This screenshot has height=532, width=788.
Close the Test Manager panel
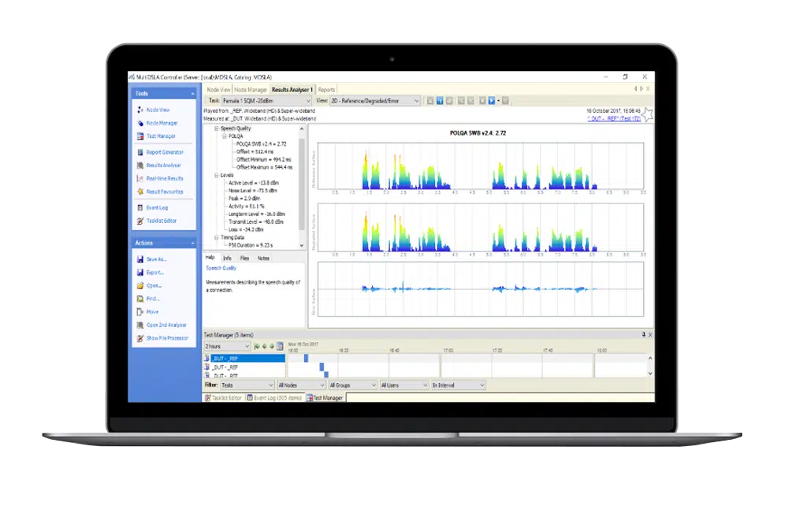coord(650,334)
